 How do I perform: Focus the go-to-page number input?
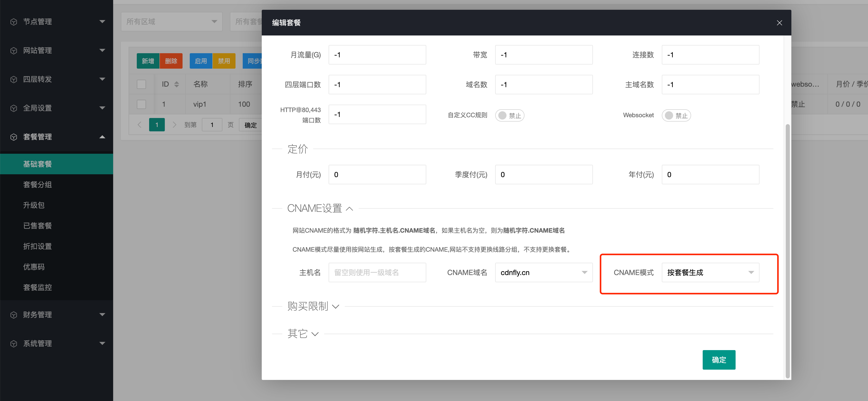coord(212,125)
